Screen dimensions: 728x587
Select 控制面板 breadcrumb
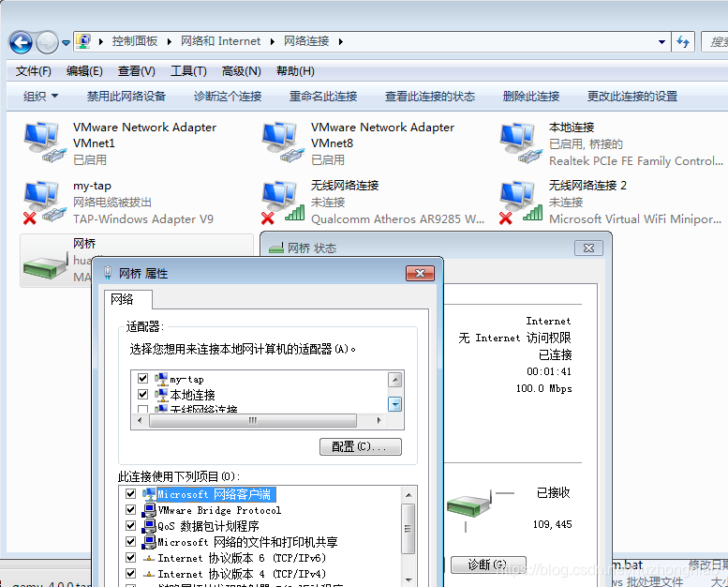pos(135,41)
